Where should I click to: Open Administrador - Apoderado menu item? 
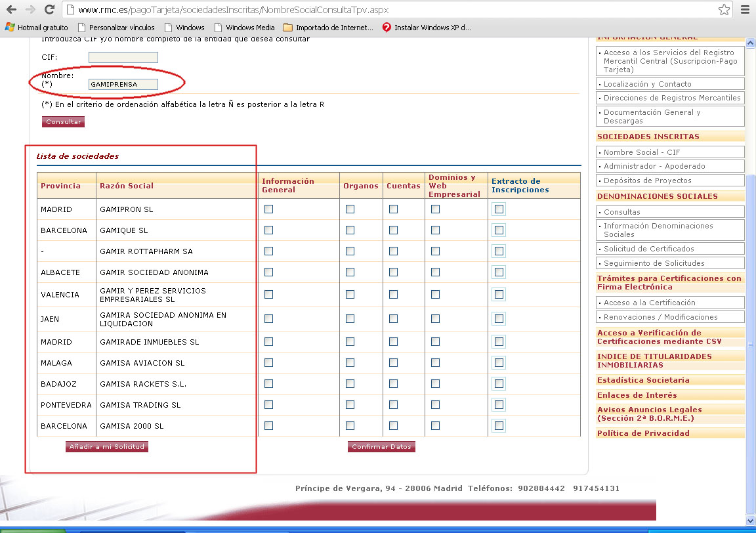click(670, 166)
